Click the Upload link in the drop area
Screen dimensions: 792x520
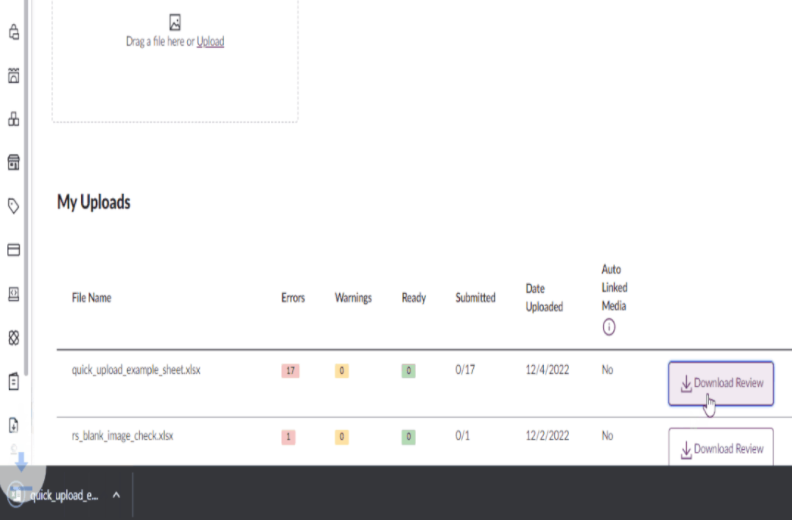click(210, 42)
